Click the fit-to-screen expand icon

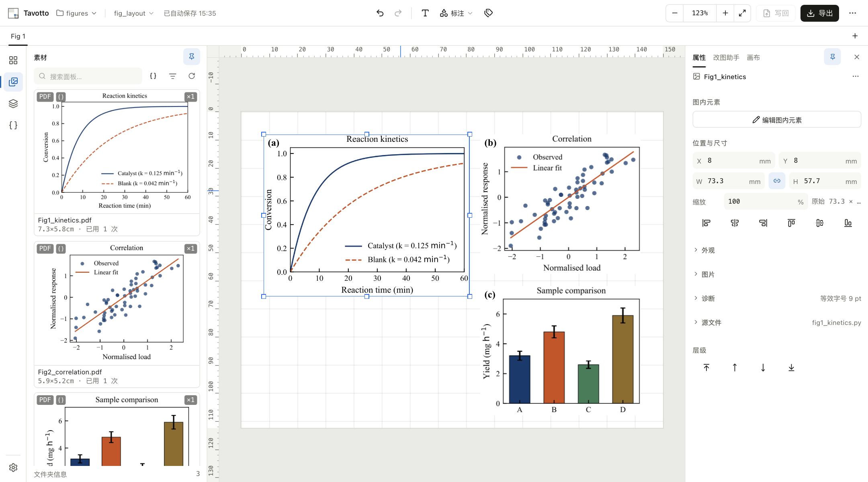(742, 13)
